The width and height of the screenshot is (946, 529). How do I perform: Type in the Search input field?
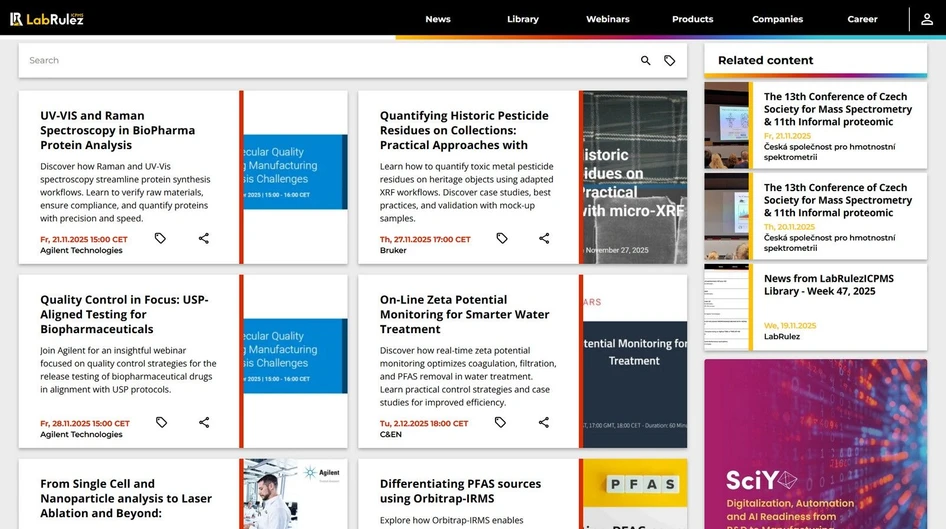click(320, 61)
